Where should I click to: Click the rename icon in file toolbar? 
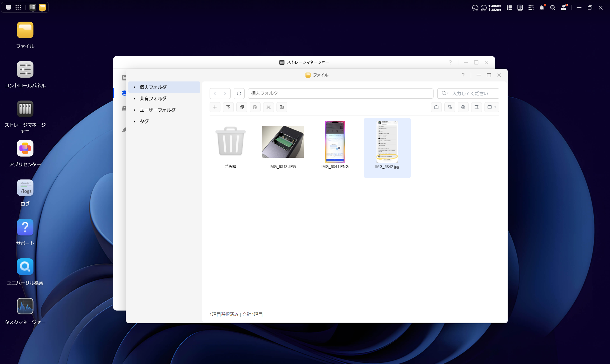click(x=282, y=107)
